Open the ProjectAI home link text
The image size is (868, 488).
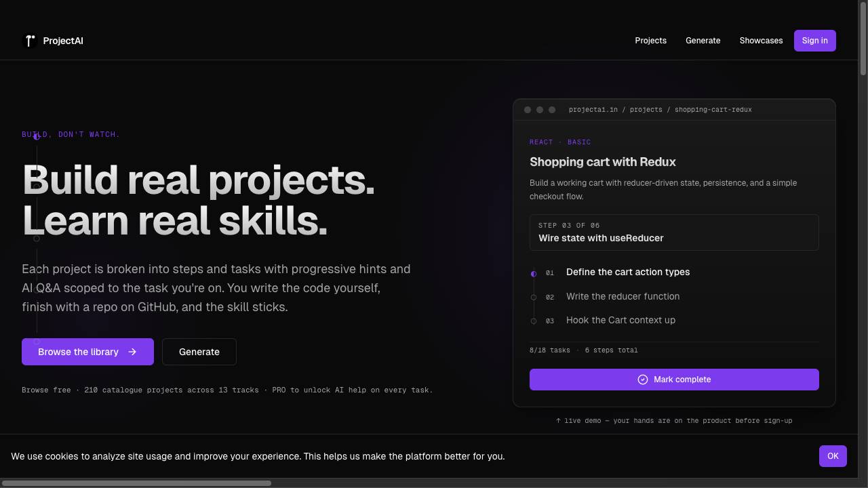(63, 41)
